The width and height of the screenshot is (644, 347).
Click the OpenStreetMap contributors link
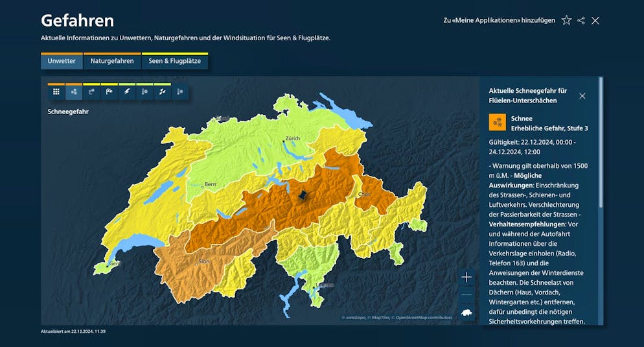coord(424,318)
